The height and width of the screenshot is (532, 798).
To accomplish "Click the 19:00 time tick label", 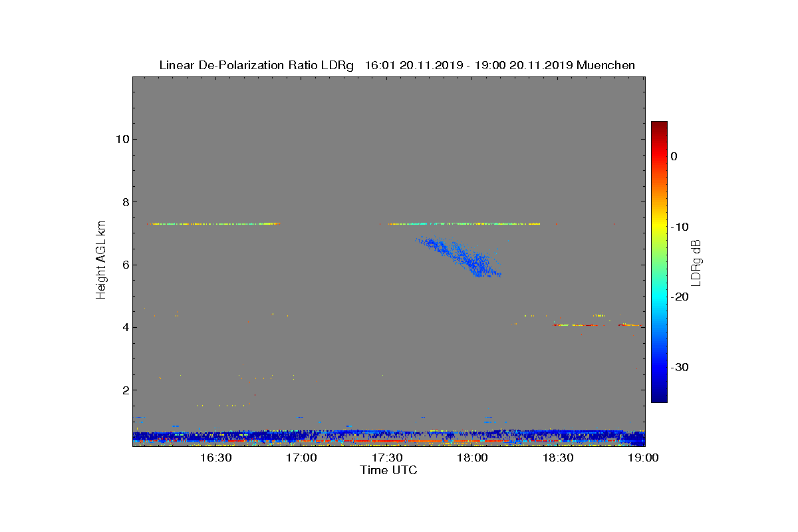I will 644,458.
